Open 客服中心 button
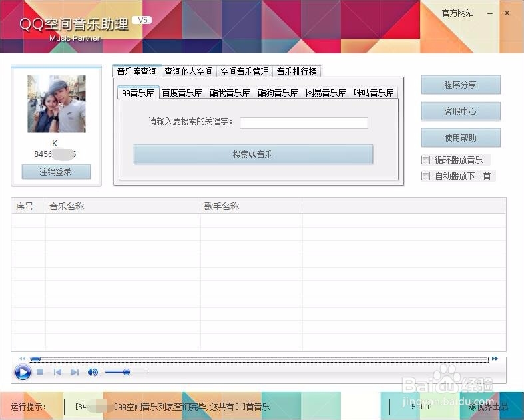Image resolution: width=524 pixels, height=420 pixels. point(461,111)
